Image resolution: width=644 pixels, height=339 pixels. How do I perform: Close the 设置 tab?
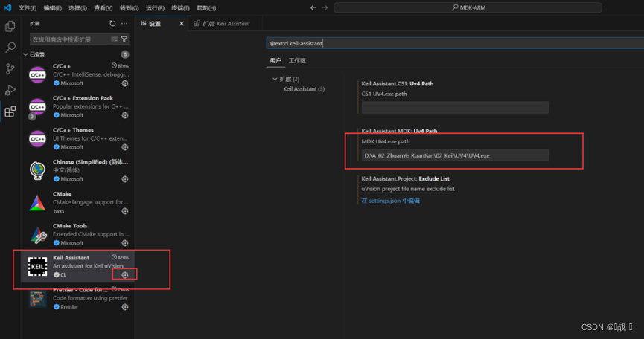click(182, 24)
